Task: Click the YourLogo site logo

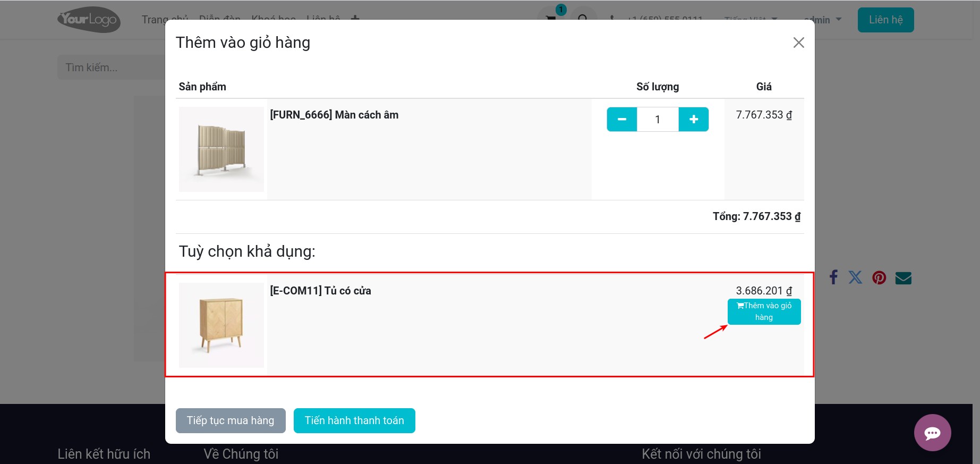Action: click(x=89, y=20)
